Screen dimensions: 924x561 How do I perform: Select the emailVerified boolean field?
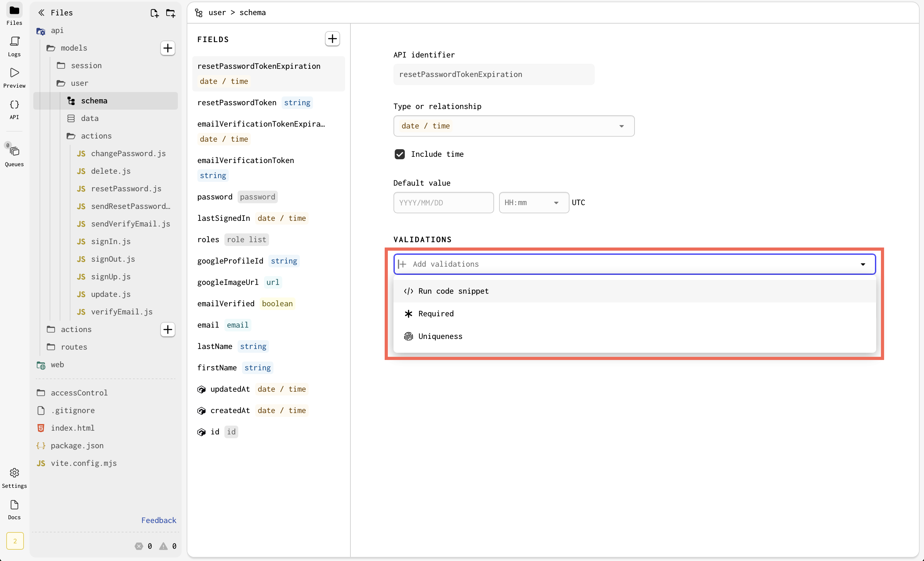coord(268,304)
